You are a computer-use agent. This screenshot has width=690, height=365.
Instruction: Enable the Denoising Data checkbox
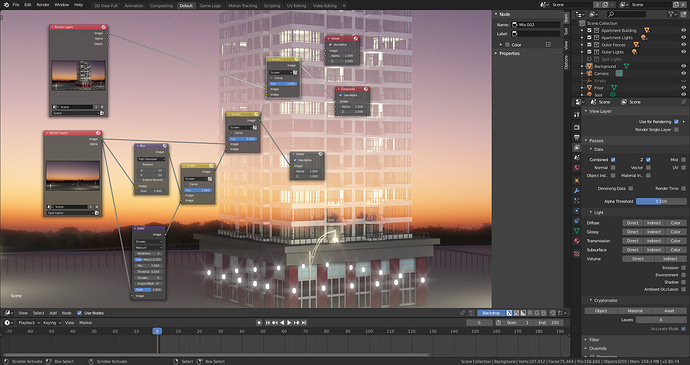point(631,188)
